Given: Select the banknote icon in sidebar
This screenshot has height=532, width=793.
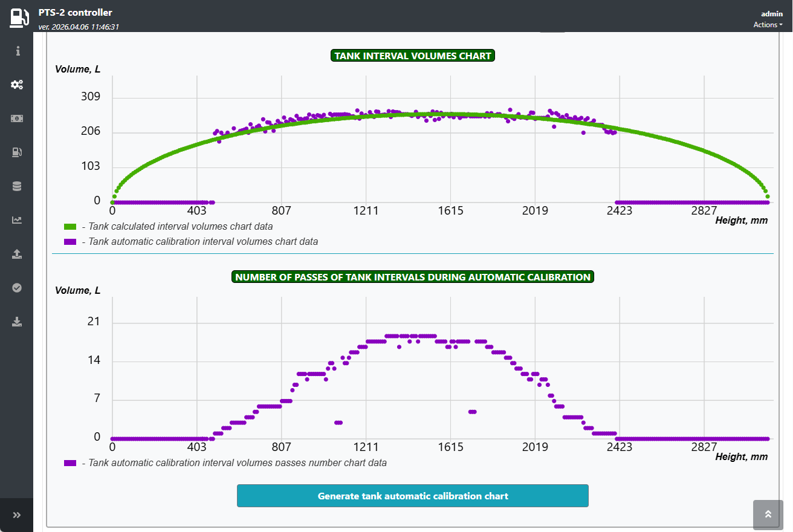Looking at the screenshot, I should (x=17, y=118).
